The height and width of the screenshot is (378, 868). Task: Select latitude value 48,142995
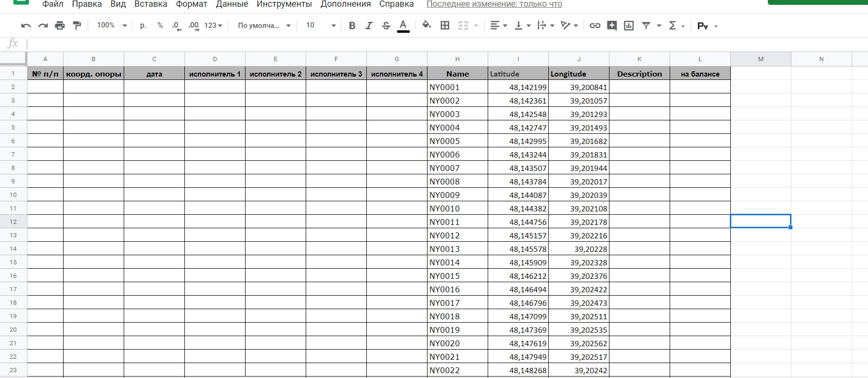(518, 141)
